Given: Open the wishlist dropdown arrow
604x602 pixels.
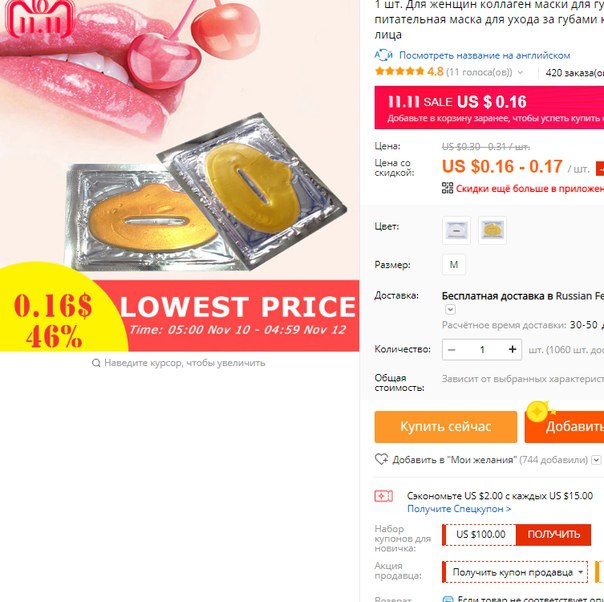Looking at the screenshot, I should (x=596, y=459).
